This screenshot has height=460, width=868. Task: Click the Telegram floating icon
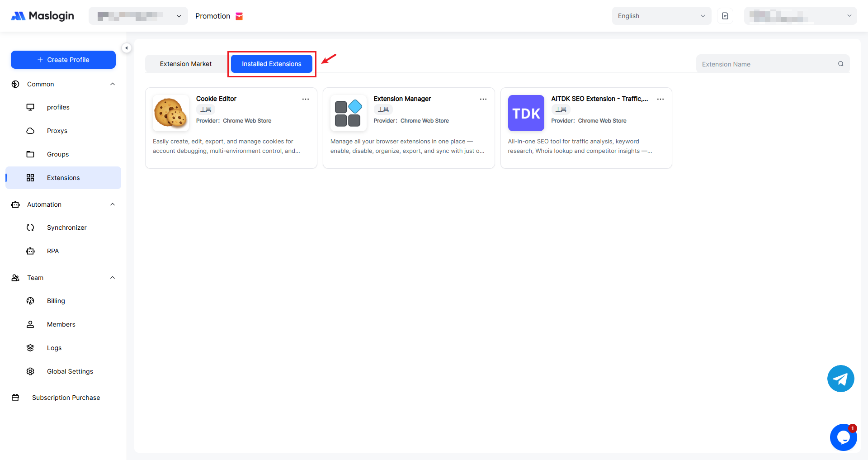click(x=840, y=379)
